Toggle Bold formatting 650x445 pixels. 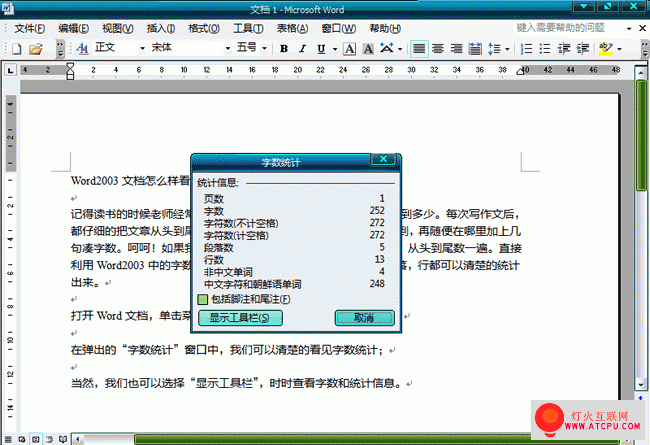(x=284, y=49)
